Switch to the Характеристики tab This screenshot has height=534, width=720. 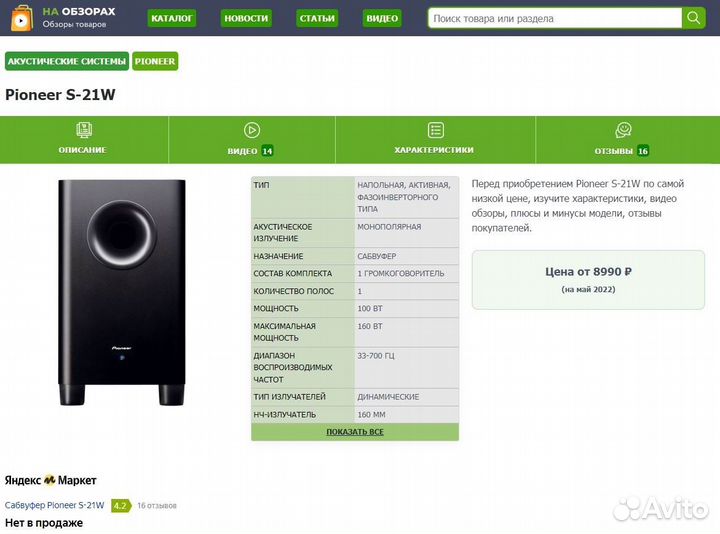pos(435,140)
